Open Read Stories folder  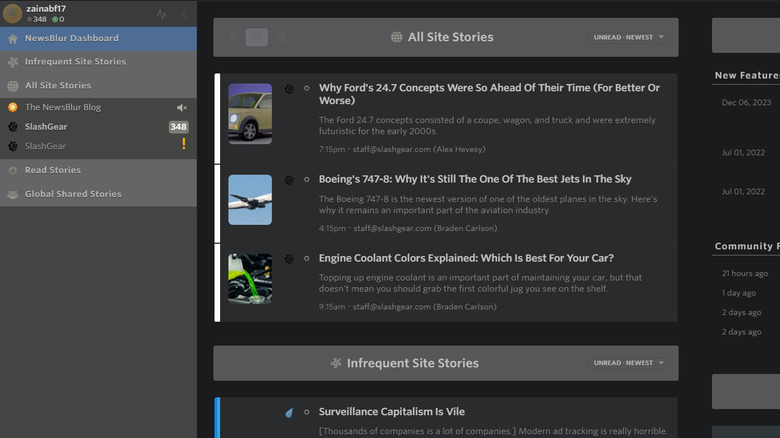[x=52, y=170]
